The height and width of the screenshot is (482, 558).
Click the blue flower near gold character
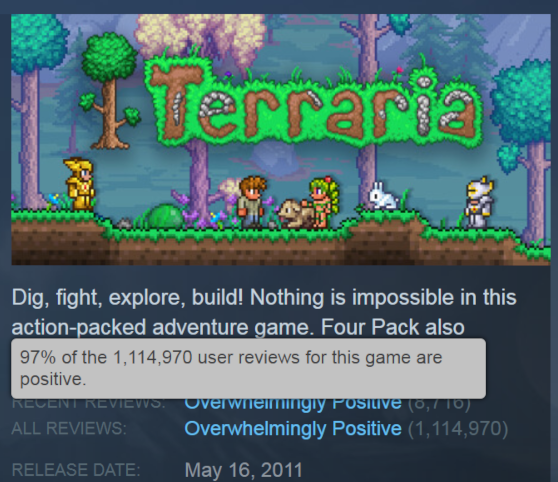tap(54, 200)
